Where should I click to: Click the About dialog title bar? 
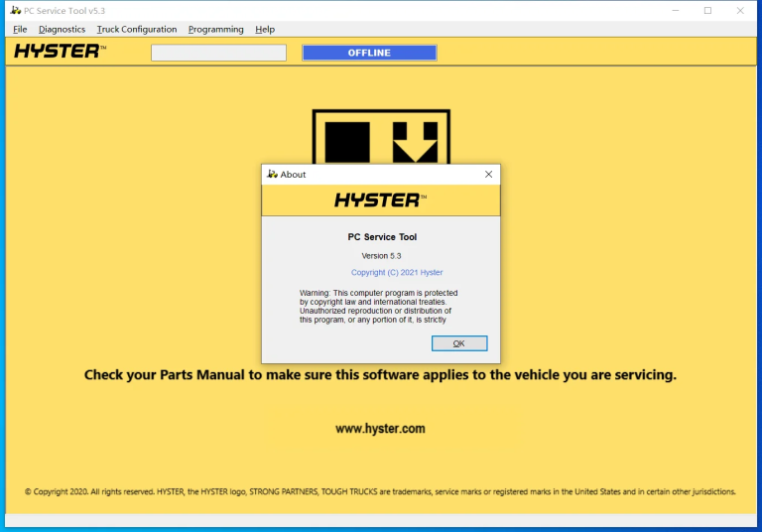[377, 175]
